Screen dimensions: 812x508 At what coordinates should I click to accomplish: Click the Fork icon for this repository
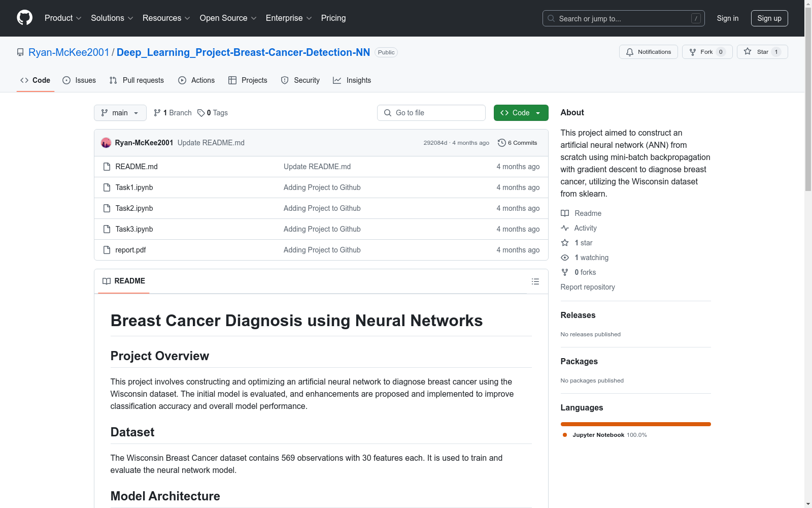(x=692, y=51)
